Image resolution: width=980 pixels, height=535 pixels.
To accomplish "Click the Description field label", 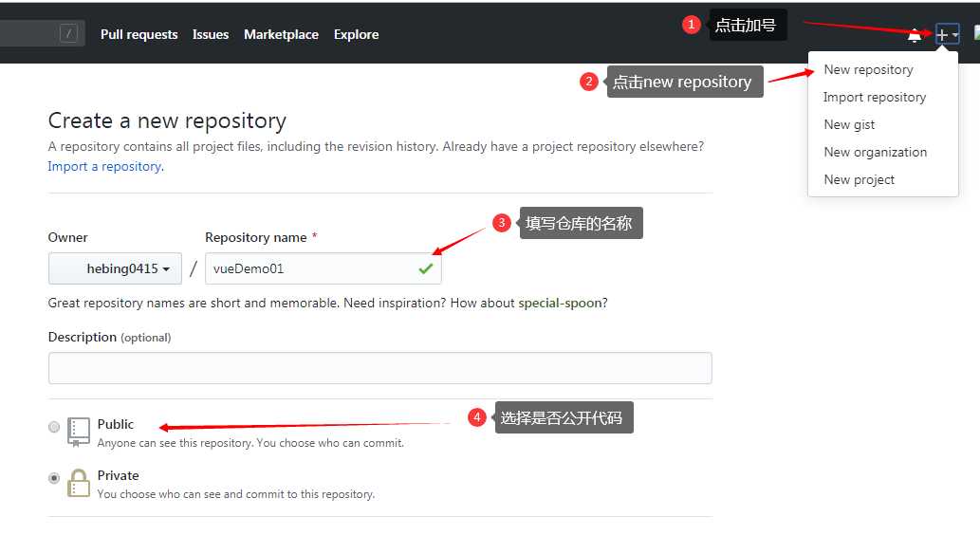I will (x=82, y=337).
